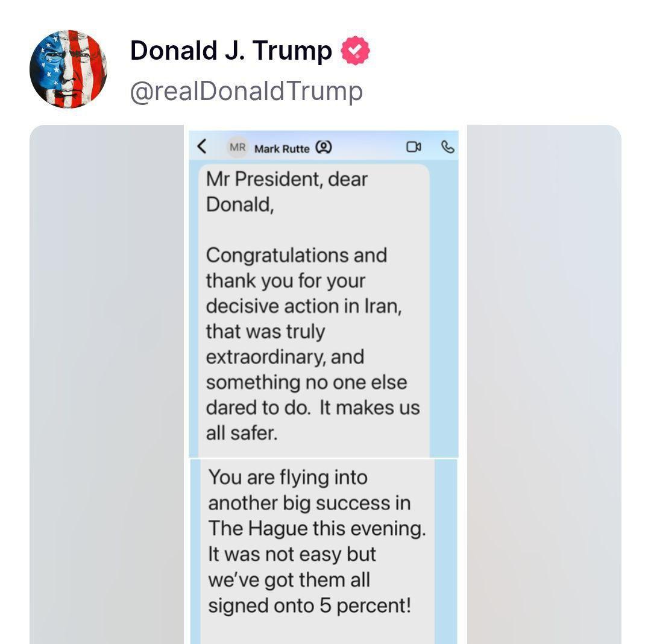Click the "signed onto 5 percent!" line
The image size is (651, 644).
[x=309, y=605]
